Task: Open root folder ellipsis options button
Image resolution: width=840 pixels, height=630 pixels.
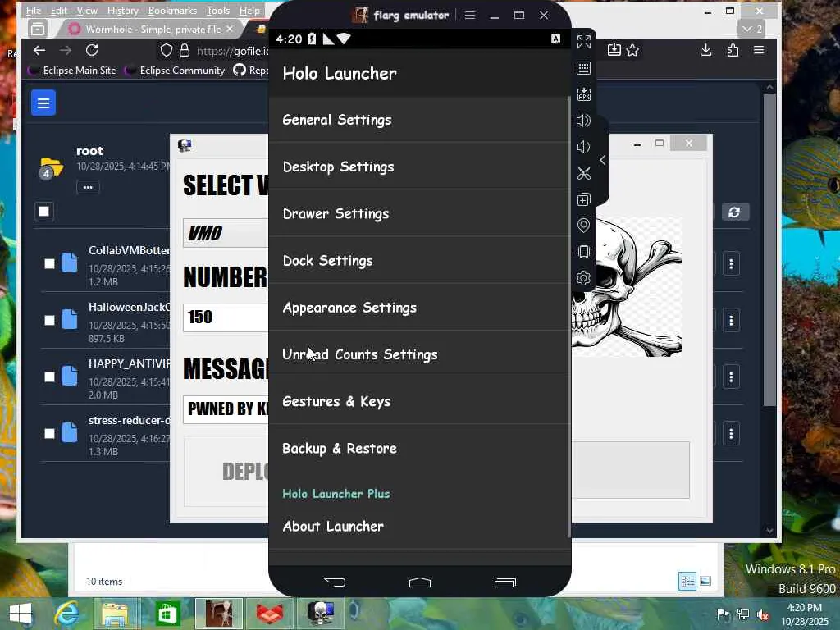Action: (88, 187)
